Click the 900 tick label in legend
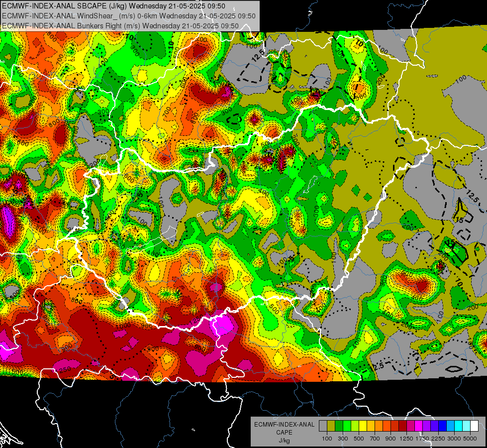Image resolution: width=487 pixels, height=448 pixels. tap(390, 439)
